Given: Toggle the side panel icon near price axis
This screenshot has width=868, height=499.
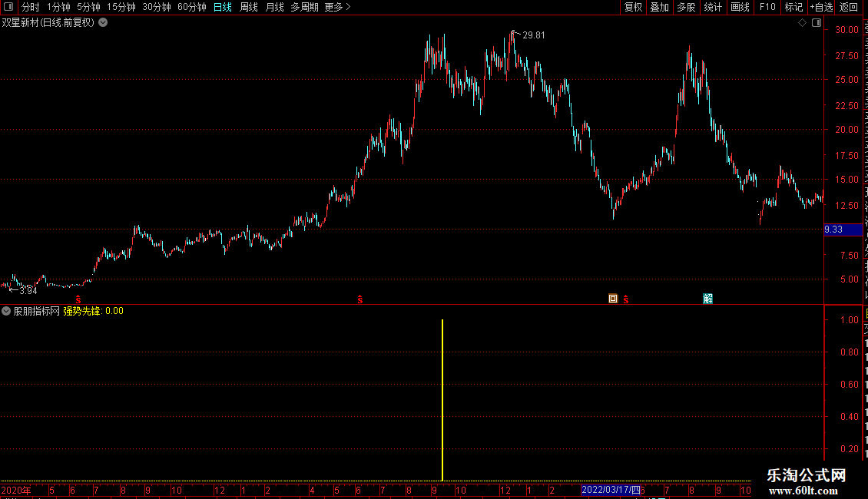Looking at the screenshot, I should (817, 23).
